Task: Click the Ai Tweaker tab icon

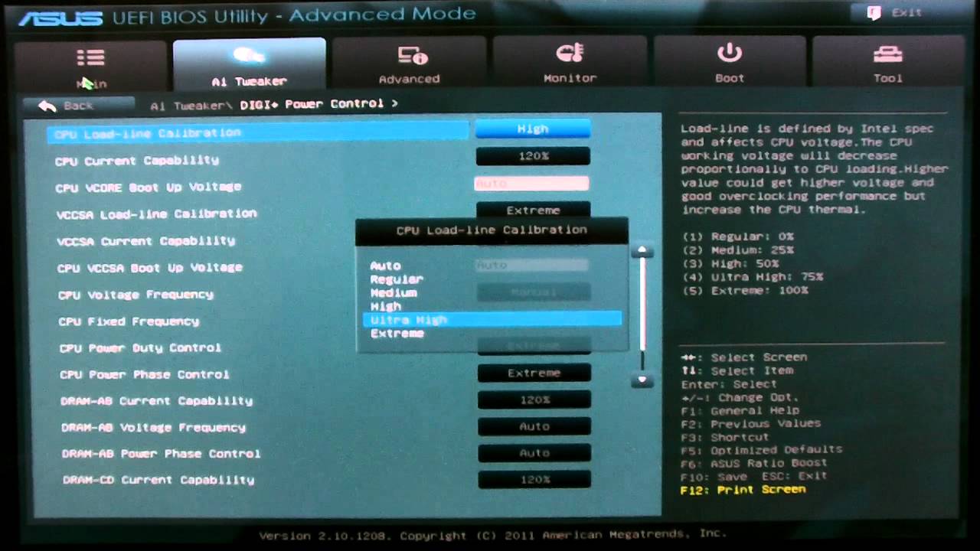Action: point(249,55)
